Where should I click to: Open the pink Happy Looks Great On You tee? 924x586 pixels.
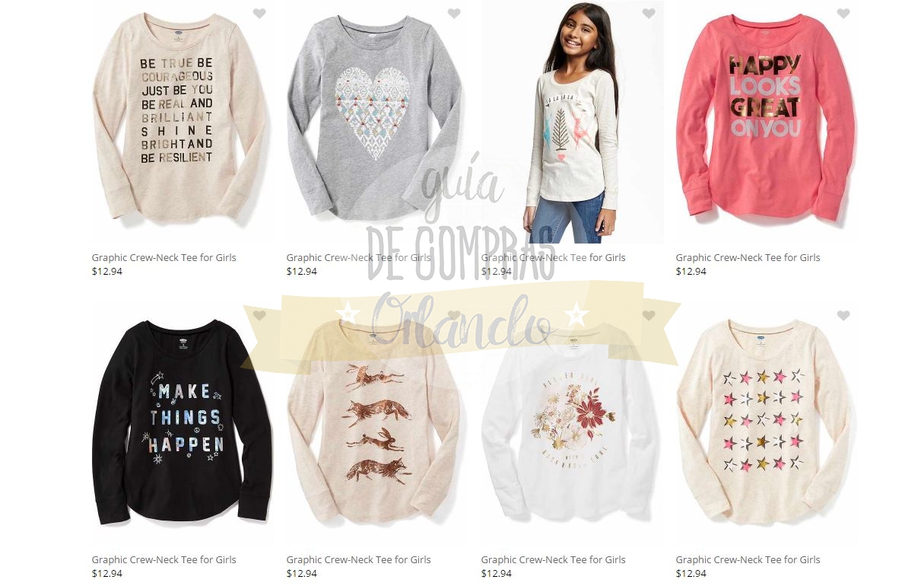[766, 122]
